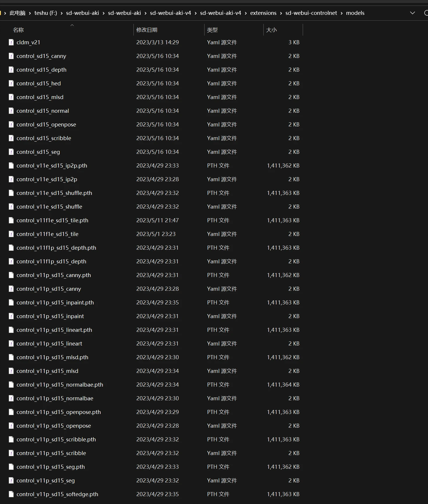Select the control_v11p_sd15_openpose.pth file
Viewport: 428px width, 504px height.
59,412
